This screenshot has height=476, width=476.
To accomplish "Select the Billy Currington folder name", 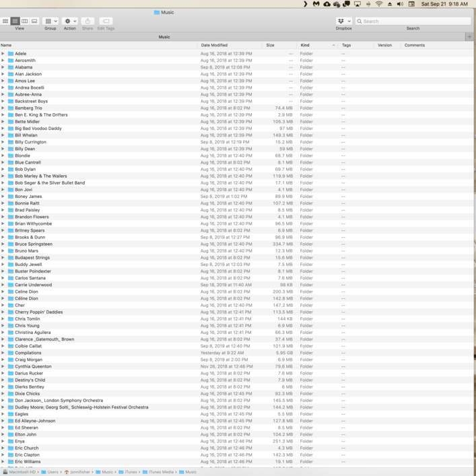I will tap(31, 142).
